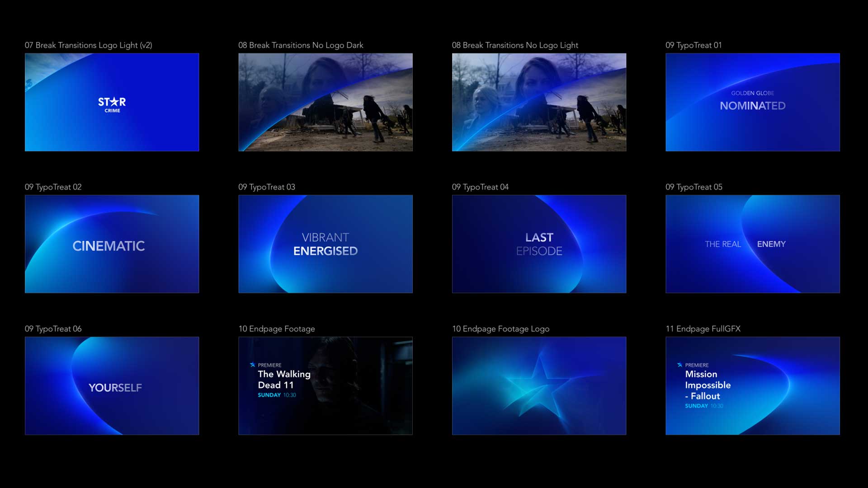Click the glowing star logo thumbnail
The height and width of the screenshot is (488, 868).
539,386
